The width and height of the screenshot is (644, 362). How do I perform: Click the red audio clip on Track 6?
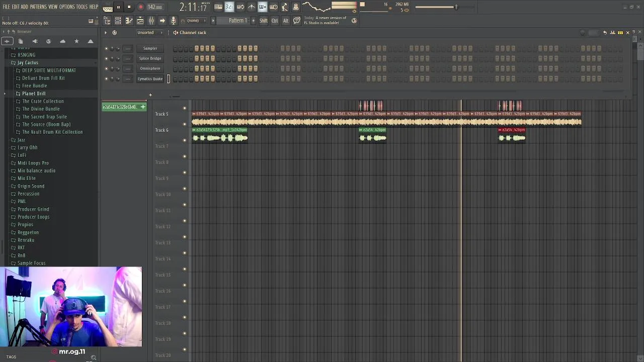pos(512,135)
